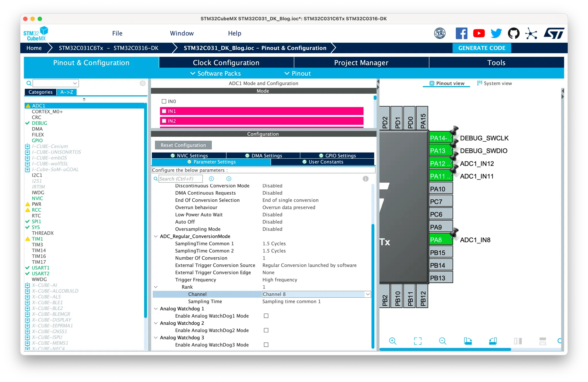Click the pinout view horizontal scrollbar
Viewport: 588px width, 382px height.
click(445, 349)
